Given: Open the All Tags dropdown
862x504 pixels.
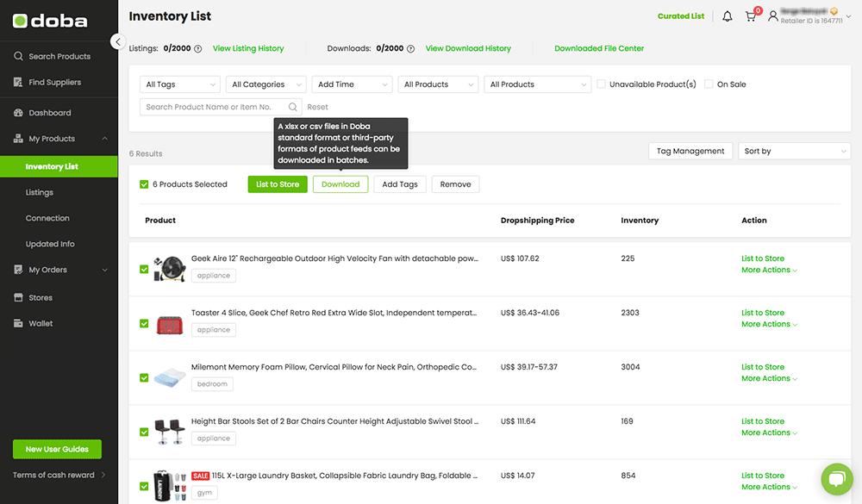Looking at the screenshot, I should [x=179, y=84].
